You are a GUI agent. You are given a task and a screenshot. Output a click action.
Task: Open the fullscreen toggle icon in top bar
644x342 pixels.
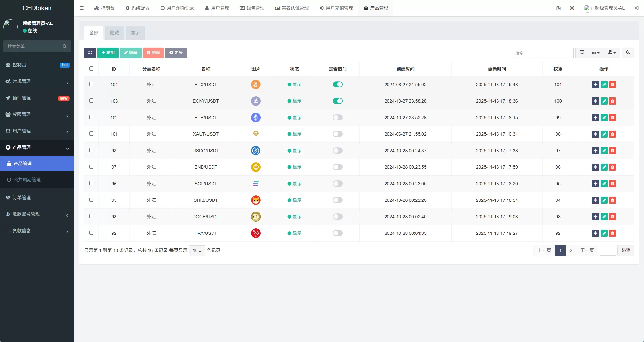(x=572, y=8)
